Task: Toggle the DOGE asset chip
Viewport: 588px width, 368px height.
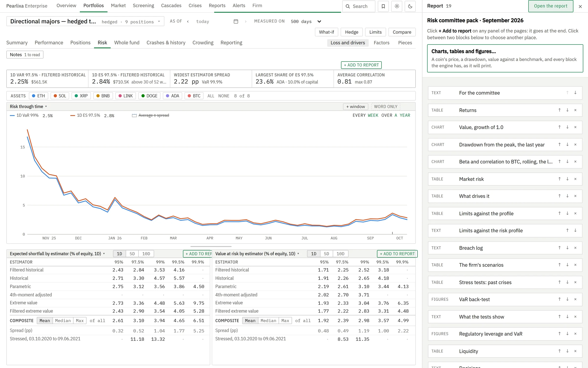Action: (149, 96)
